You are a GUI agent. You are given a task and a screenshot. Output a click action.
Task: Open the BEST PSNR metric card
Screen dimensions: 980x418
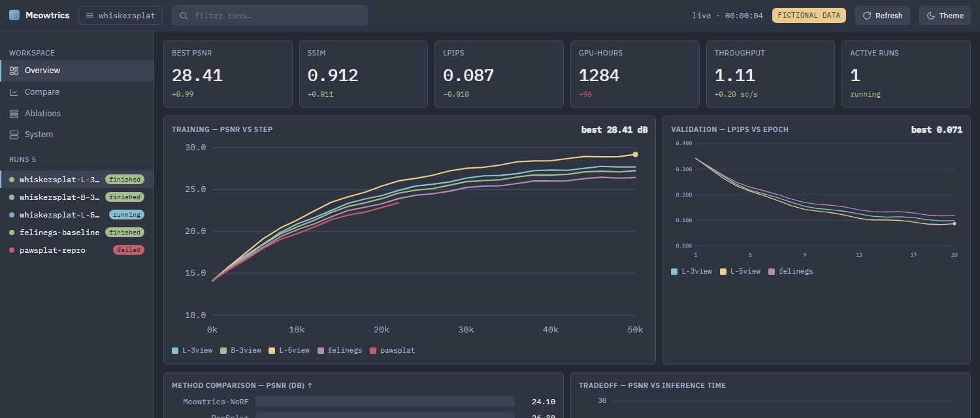pos(228,74)
